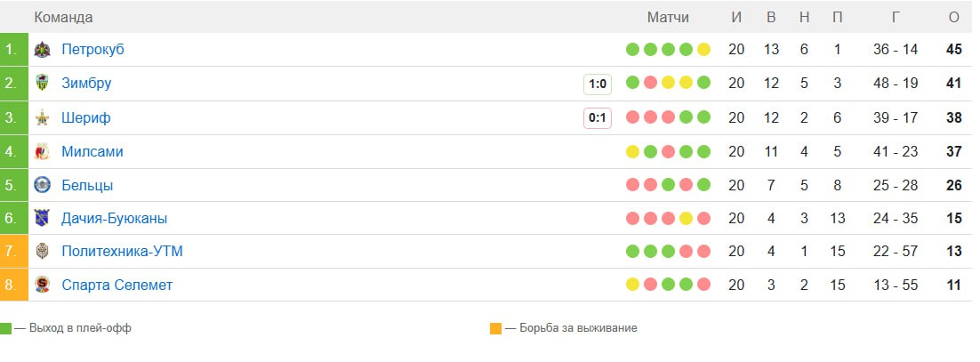This screenshot has height=362, width=980.
Task: Click the Политехника-УТМ team logo icon
Action: (42, 252)
